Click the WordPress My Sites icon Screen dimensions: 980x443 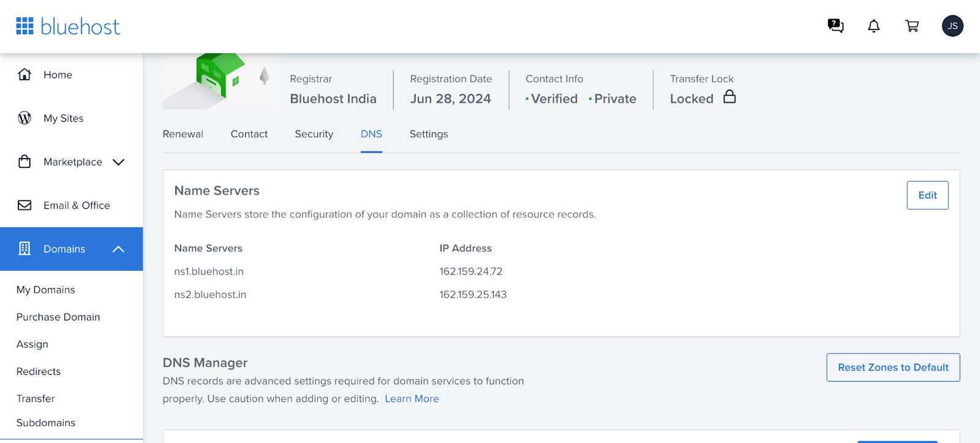24,118
